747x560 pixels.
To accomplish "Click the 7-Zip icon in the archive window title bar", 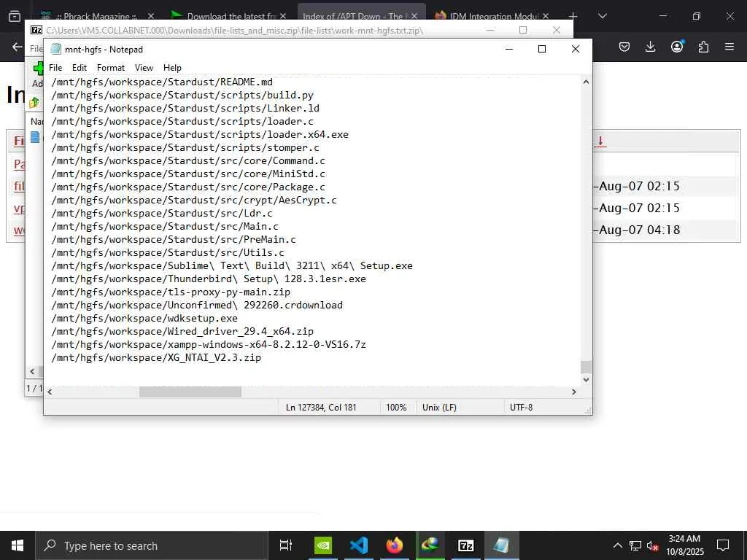I will 36,30.
